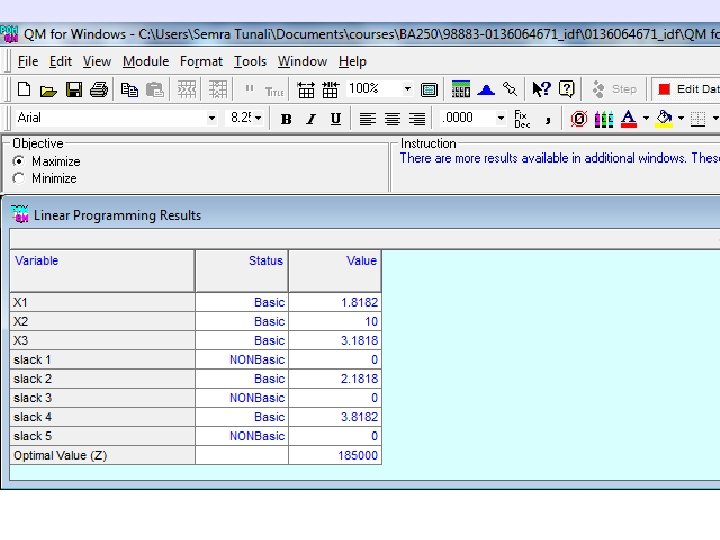Click the Variable column header
Screen dimensions: 720x540
(x=102, y=271)
